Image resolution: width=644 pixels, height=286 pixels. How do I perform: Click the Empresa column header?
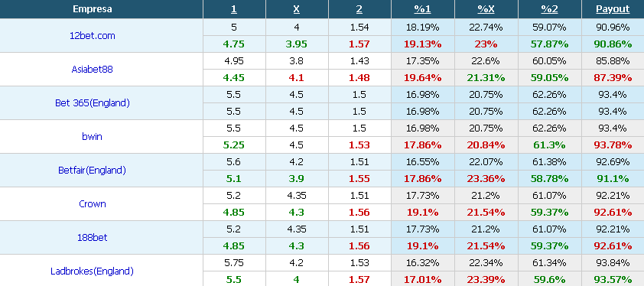(x=93, y=9)
